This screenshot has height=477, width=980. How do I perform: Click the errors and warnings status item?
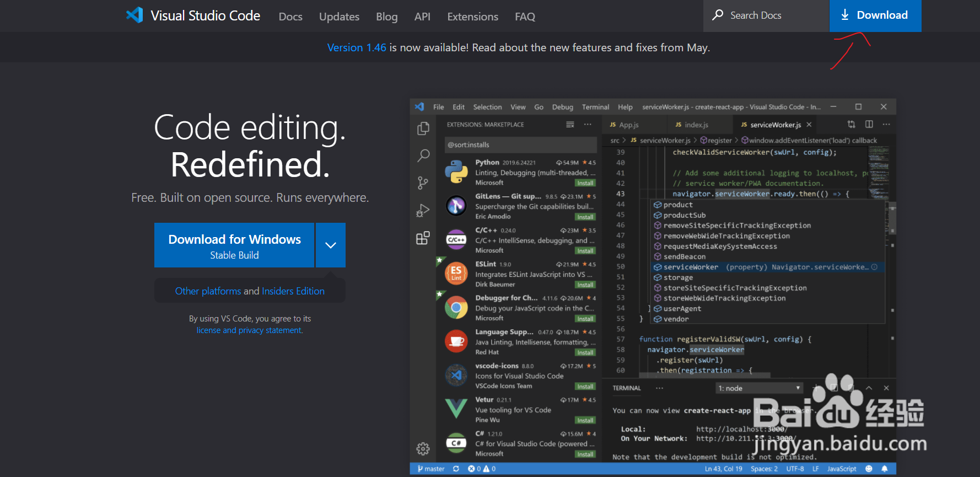click(x=482, y=469)
